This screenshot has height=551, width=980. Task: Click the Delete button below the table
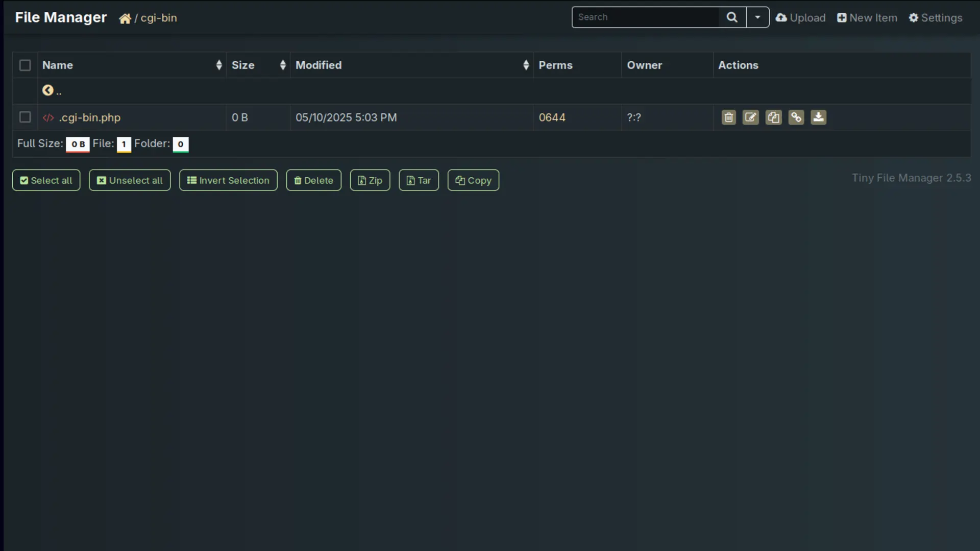click(x=314, y=180)
